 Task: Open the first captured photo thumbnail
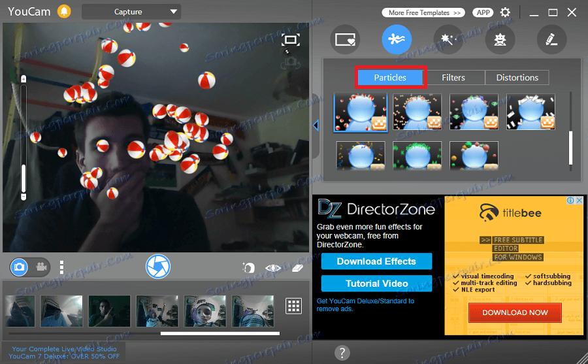pyautogui.click(x=20, y=311)
